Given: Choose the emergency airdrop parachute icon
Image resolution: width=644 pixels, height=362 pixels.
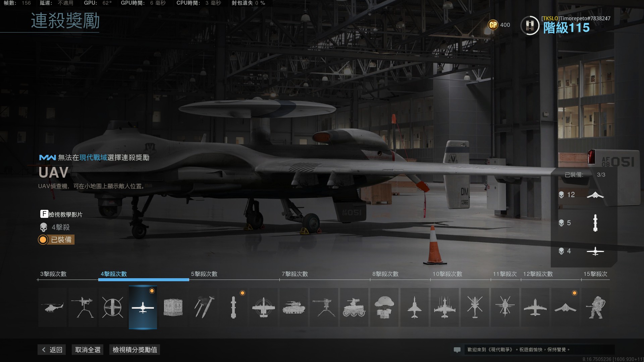Looking at the screenshot, I should 384,307.
